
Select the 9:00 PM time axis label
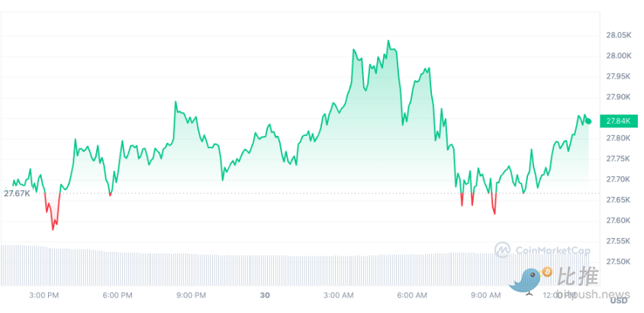tap(191, 295)
